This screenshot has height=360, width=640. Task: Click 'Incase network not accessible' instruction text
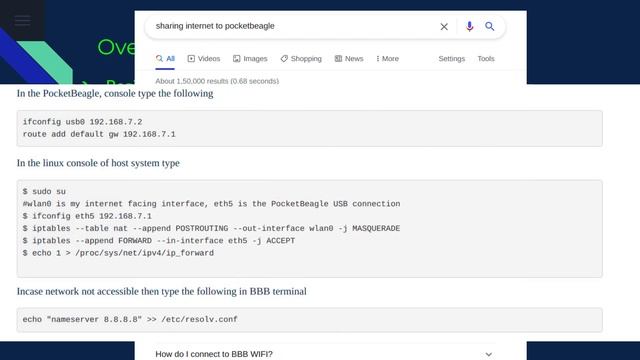162,291
